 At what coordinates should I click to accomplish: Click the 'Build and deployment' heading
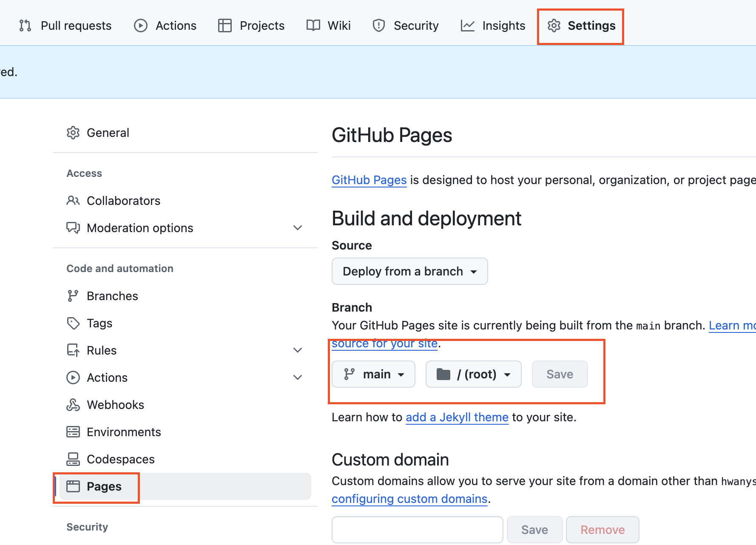(x=426, y=219)
